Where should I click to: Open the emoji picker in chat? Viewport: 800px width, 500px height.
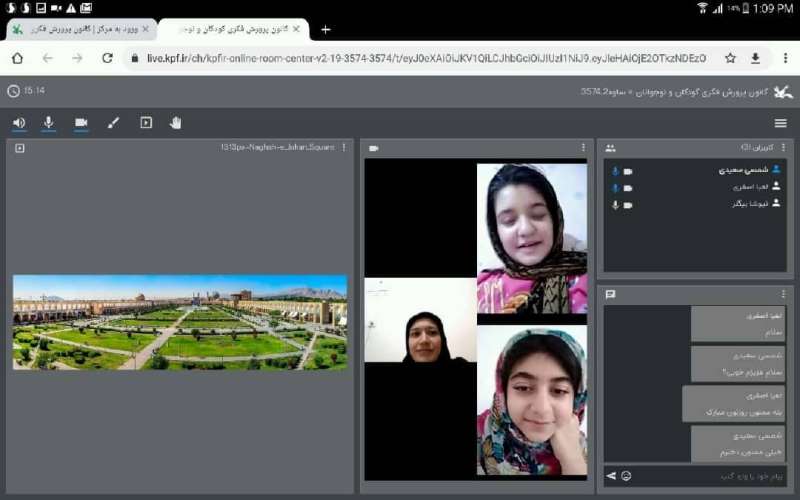point(626,475)
